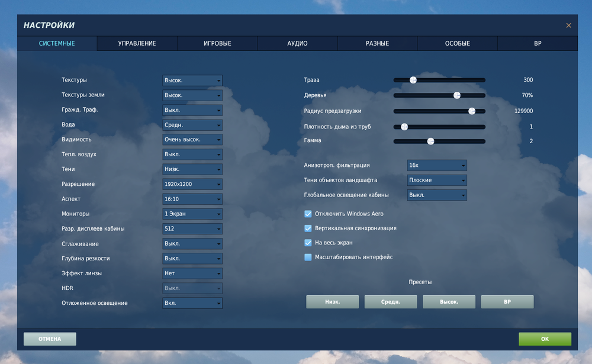Uncheck Отключить Windows Aero checkbox

(x=308, y=214)
